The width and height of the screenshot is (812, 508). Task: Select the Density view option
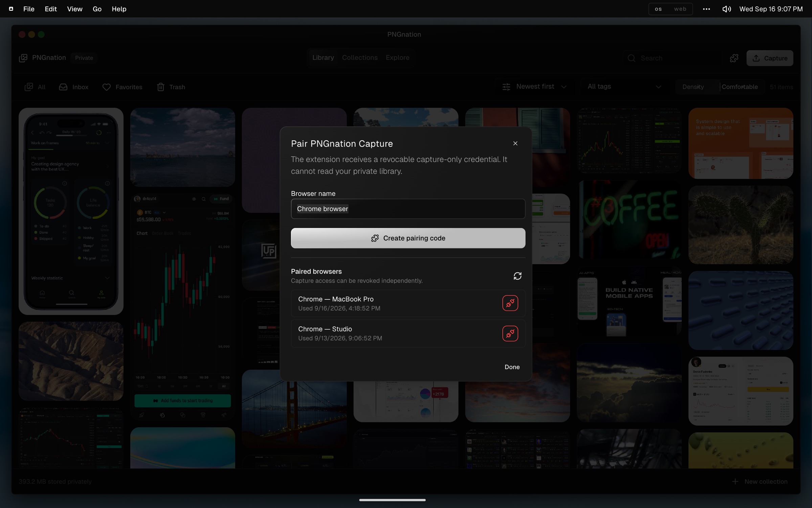coord(693,87)
